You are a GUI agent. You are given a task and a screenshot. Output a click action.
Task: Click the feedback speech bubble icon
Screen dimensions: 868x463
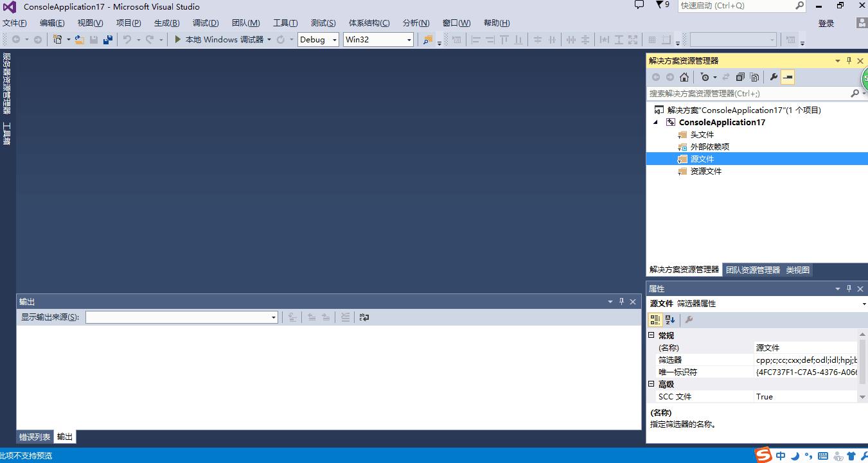[x=639, y=5]
